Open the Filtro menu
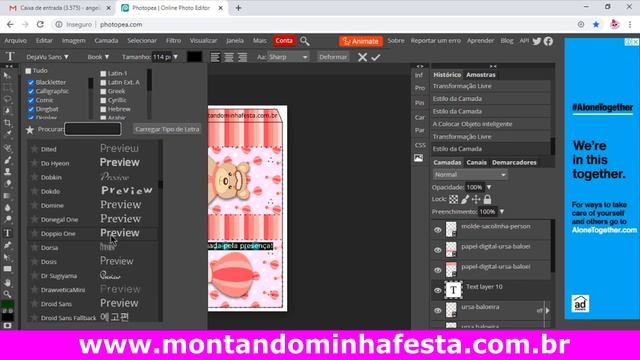Screen dimensions: 640x360 pyautogui.click(x=173, y=41)
